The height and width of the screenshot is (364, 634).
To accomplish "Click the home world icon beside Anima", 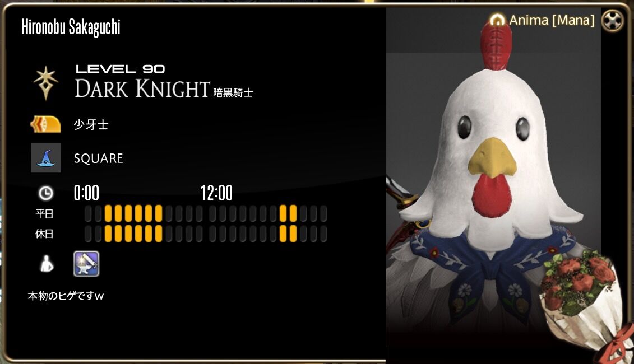I will tap(497, 20).
